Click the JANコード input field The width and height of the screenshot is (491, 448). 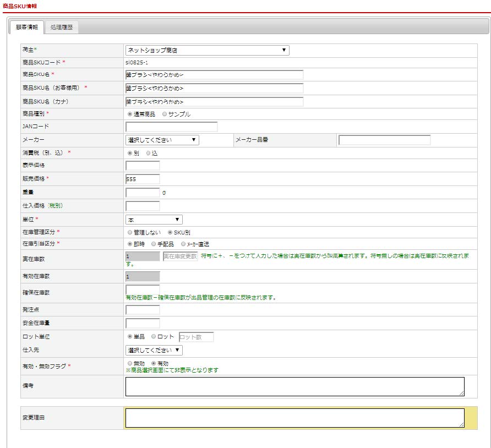point(171,127)
